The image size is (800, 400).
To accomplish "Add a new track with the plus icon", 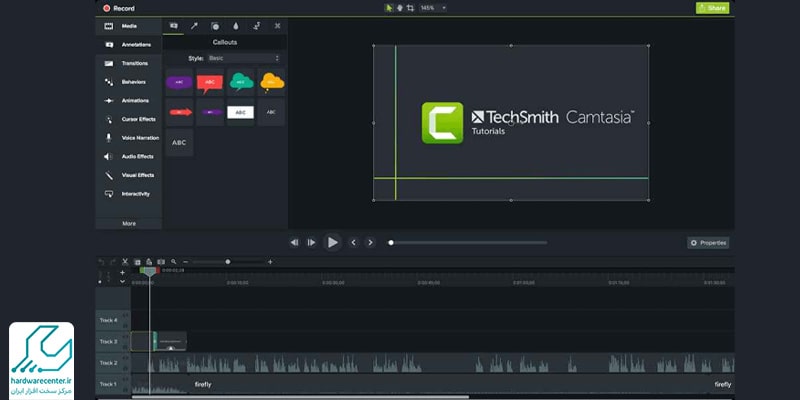I will (x=122, y=272).
